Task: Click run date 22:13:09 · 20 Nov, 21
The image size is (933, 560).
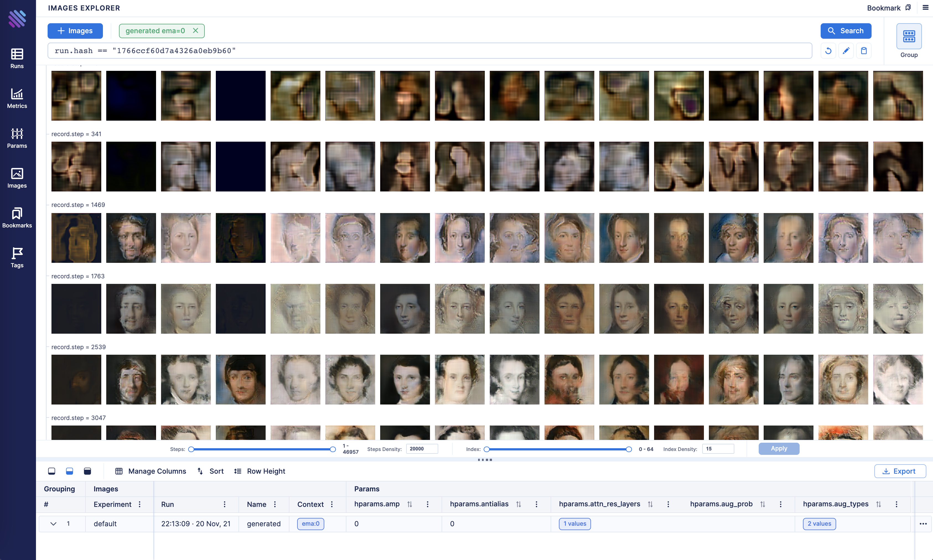Action: [x=196, y=524]
